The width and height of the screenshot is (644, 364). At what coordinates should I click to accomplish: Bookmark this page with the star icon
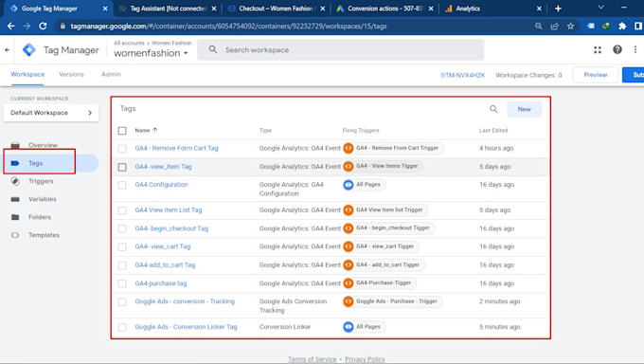pyautogui.click(x=570, y=26)
